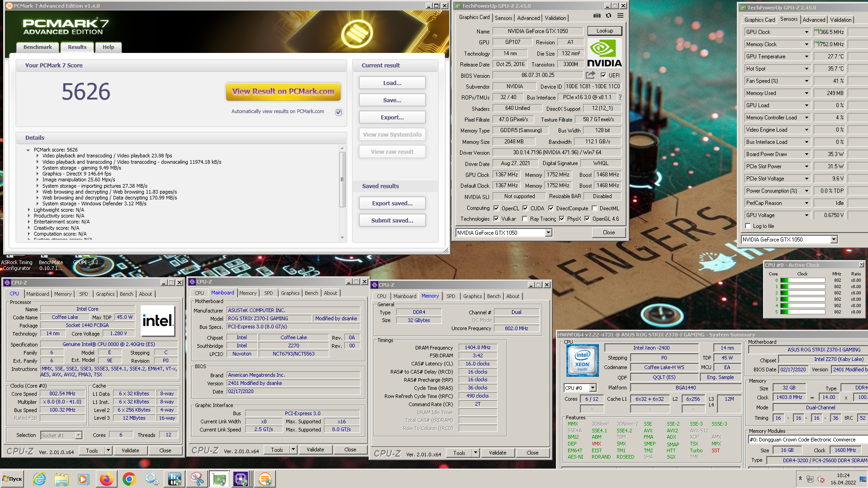Open PCMark Benchmark tab
868x488 pixels.
click(x=38, y=47)
